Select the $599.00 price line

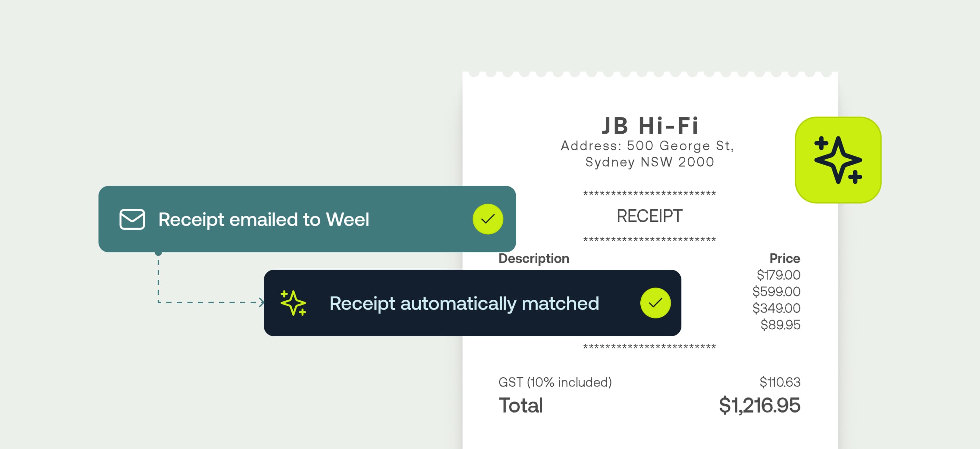click(776, 291)
